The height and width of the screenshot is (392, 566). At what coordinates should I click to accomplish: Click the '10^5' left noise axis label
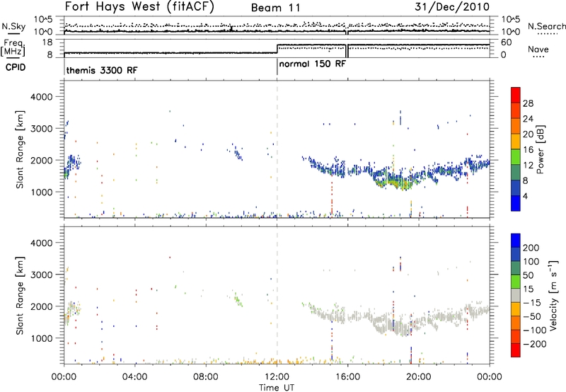click(43, 19)
